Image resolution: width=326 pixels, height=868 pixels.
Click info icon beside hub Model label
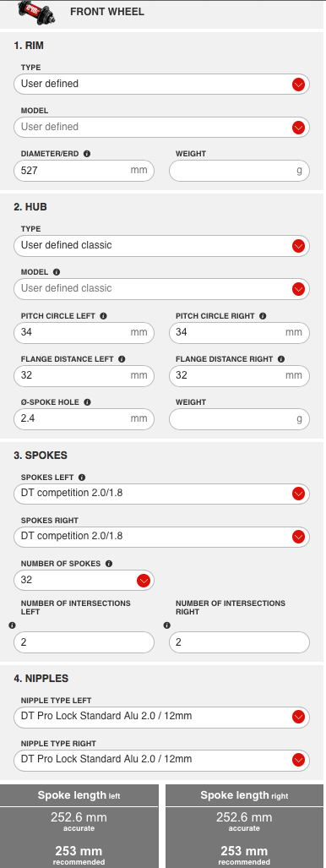coord(57,272)
